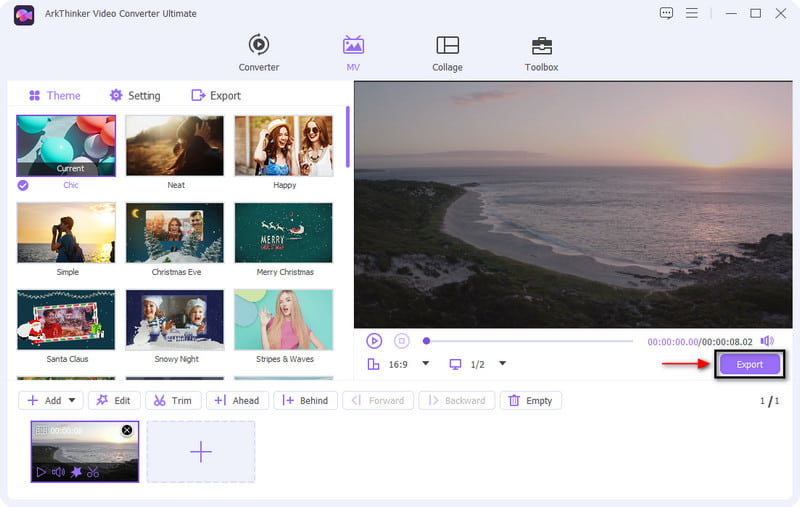Apply the Simple theme
This screenshot has width=800, height=507.
point(66,233)
